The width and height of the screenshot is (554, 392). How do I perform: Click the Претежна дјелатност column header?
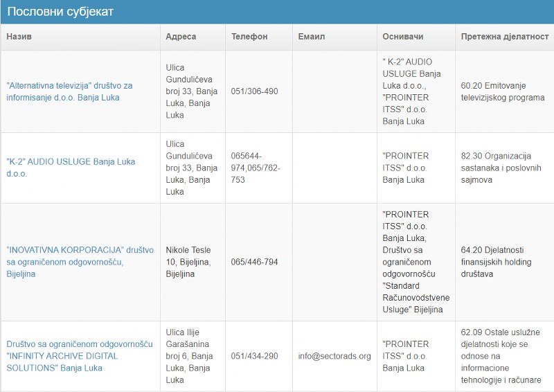[505, 37]
